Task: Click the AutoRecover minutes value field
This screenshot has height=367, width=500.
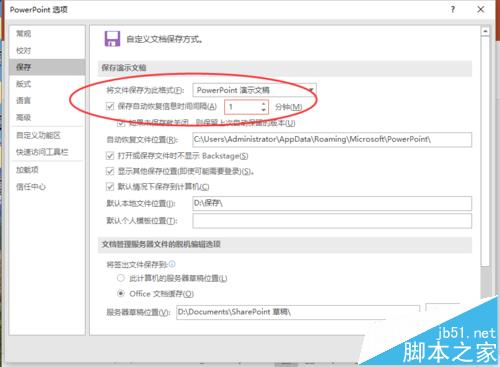Action: (243, 107)
